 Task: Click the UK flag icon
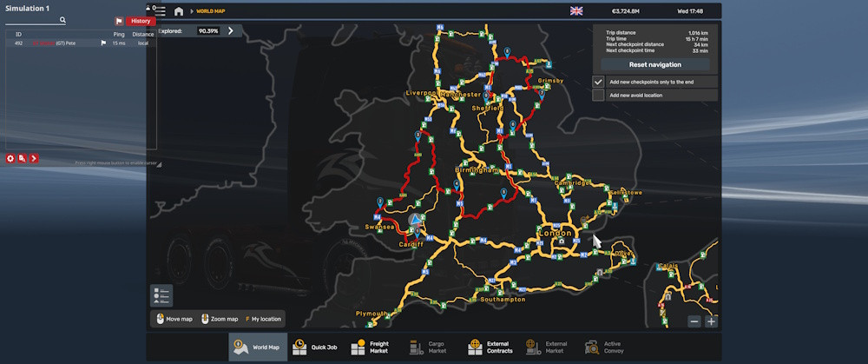click(576, 11)
